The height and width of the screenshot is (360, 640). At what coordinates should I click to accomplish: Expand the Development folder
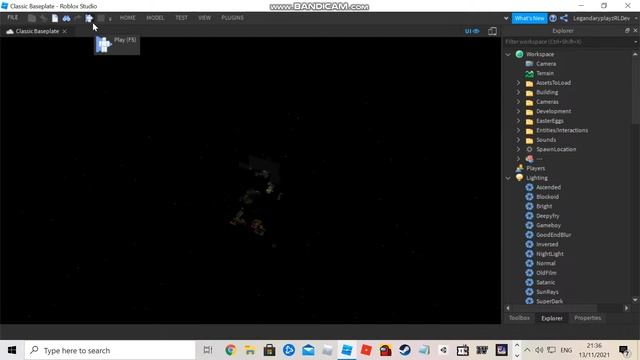pyautogui.click(x=518, y=111)
